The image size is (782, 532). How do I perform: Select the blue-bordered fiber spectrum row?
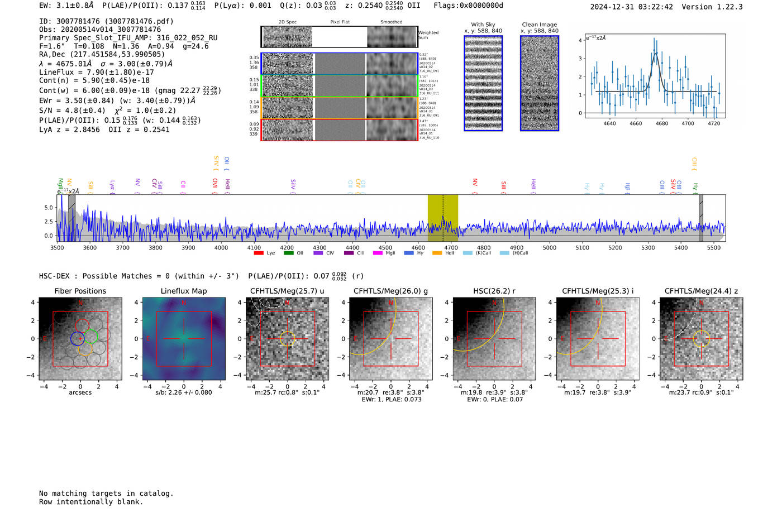pyautogui.click(x=339, y=64)
